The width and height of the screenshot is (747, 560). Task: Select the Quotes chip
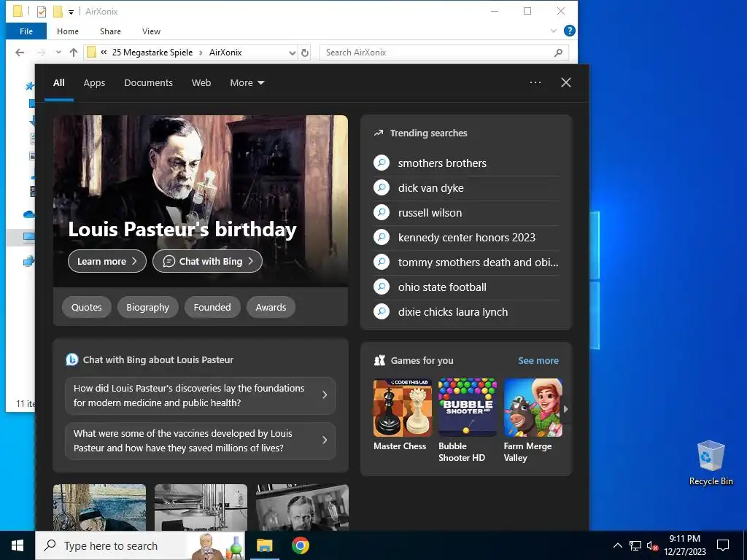(x=86, y=307)
